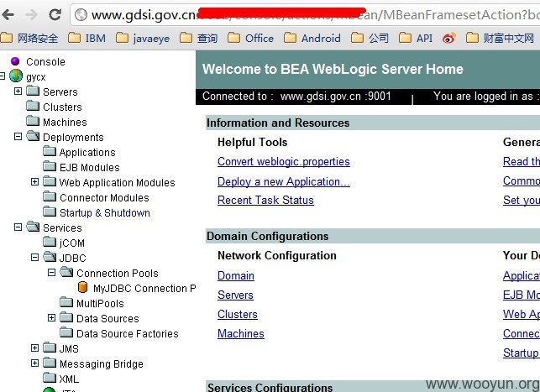Collapse the Connection Pools node

[x=52, y=273]
